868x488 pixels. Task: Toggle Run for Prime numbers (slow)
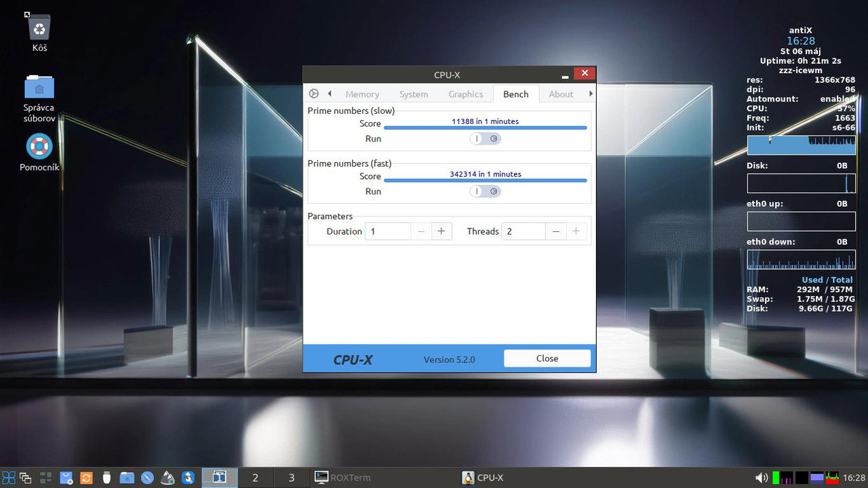coord(486,138)
